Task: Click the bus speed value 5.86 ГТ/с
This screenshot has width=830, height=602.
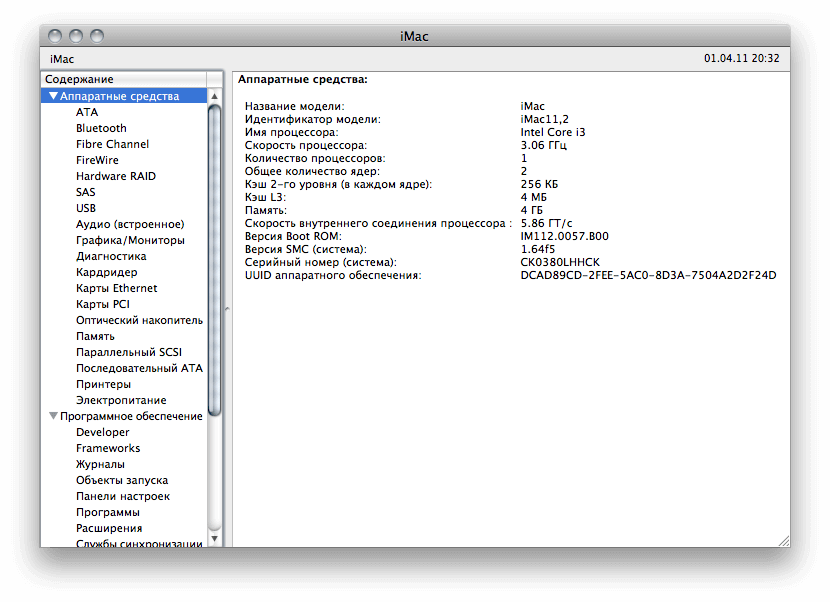Action: tap(546, 223)
